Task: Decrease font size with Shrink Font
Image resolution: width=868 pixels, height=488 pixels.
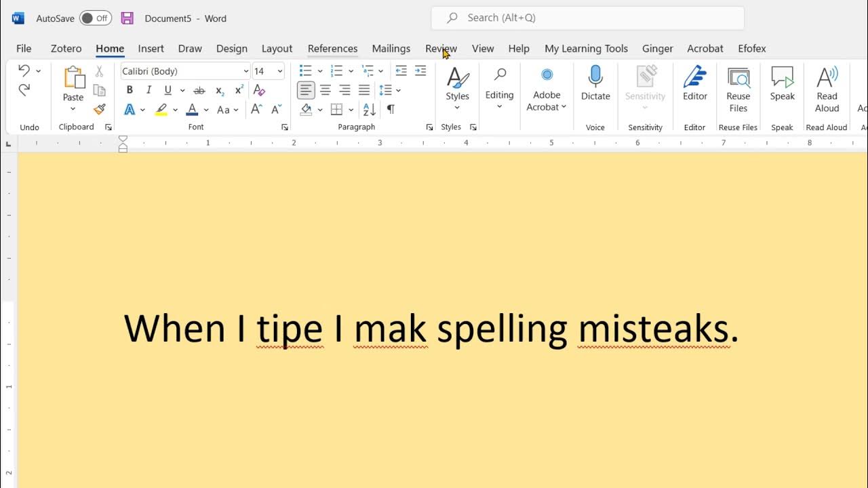Action: [x=276, y=109]
